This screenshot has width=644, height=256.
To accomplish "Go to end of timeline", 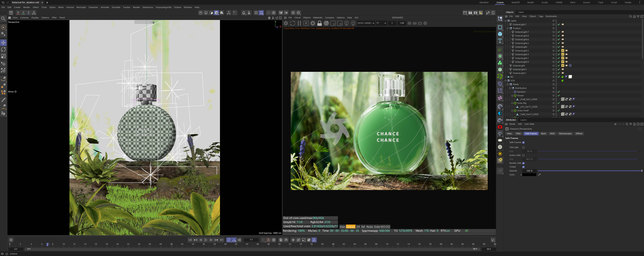I will pyautogui.click(x=222, y=240).
